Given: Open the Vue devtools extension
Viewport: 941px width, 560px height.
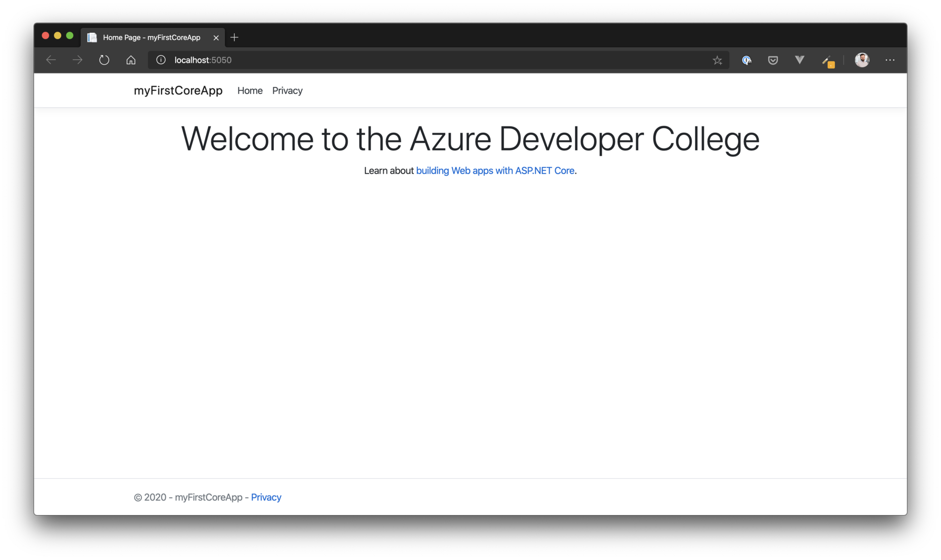Looking at the screenshot, I should click(x=799, y=60).
